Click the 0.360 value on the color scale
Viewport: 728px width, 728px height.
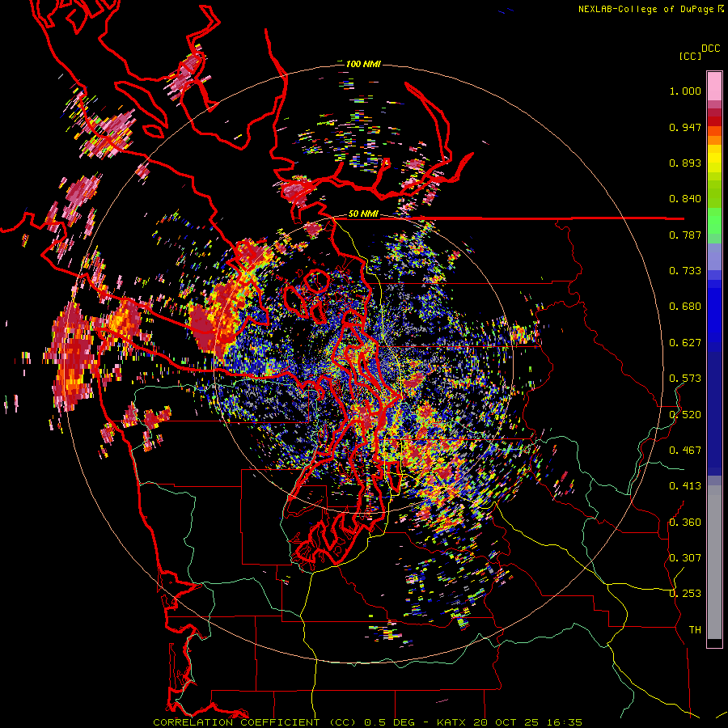coord(685,523)
